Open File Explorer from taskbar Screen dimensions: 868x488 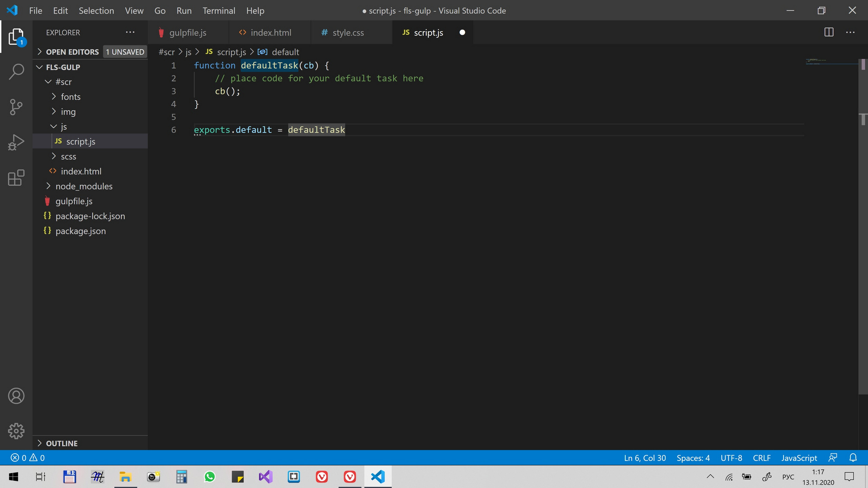point(125,477)
